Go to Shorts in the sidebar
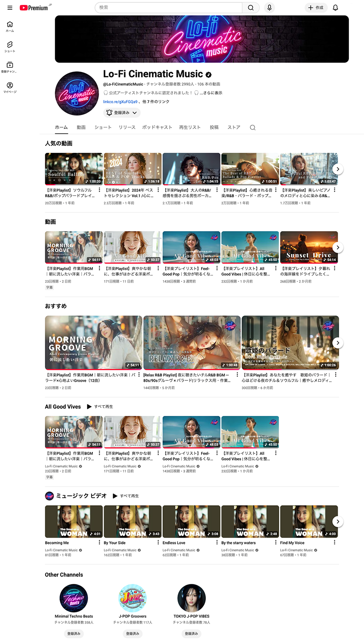The height and width of the screenshot is (643, 364). click(10, 47)
